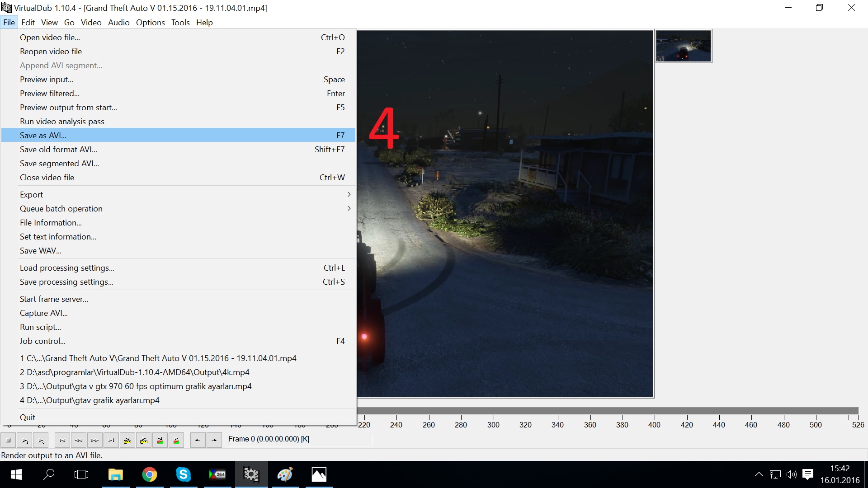The width and height of the screenshot is (868, 488).
Task: Set selection start mark-in
Action: 198,440
